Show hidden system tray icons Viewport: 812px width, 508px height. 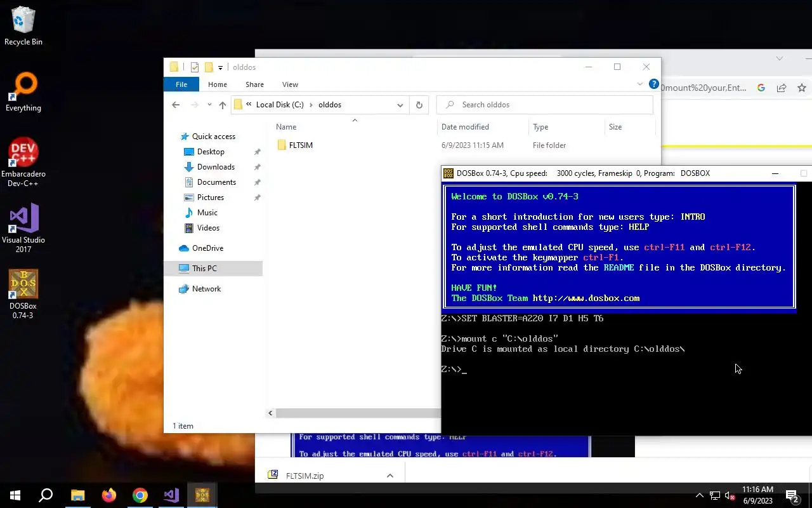[700, 495]
